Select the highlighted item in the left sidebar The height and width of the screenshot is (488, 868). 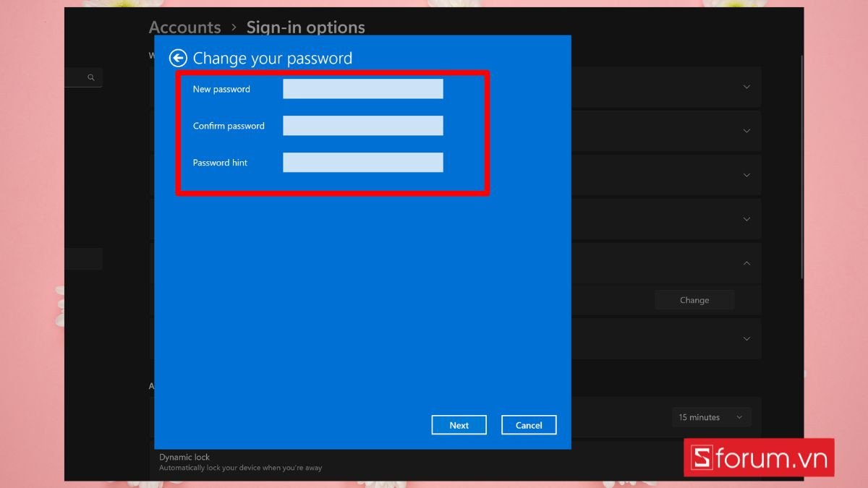click(83, 259)
